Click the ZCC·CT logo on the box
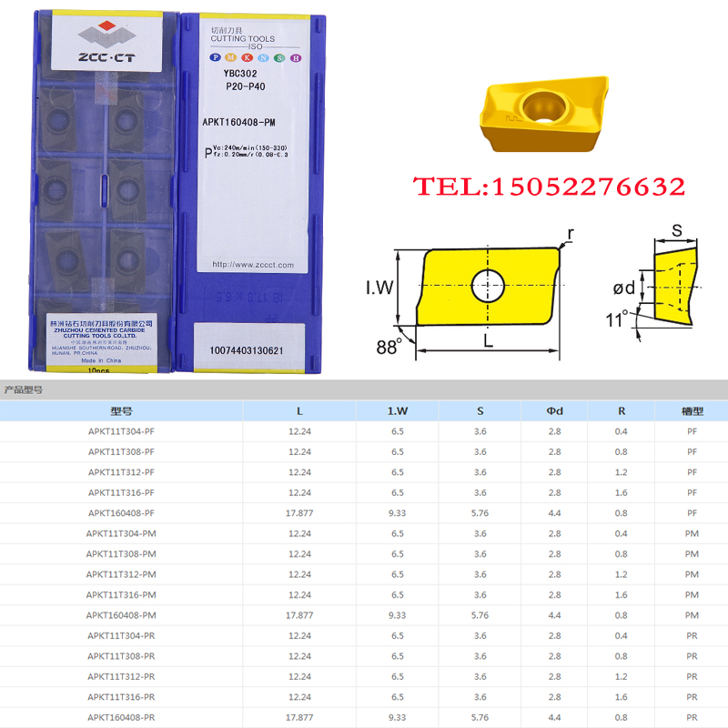Viewport: 728px width, 728px height. tap(106, 41)
